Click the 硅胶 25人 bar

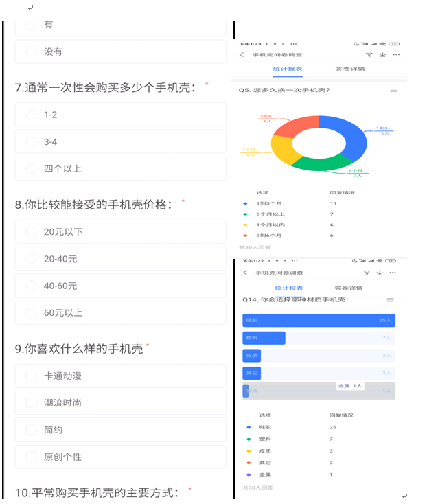319,320
